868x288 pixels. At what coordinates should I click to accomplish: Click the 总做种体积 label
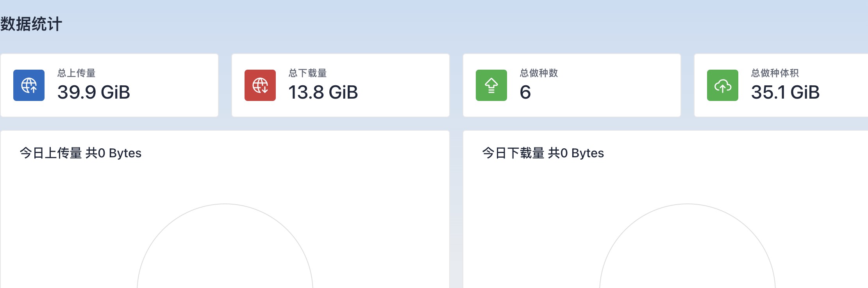tap(775, 73)
